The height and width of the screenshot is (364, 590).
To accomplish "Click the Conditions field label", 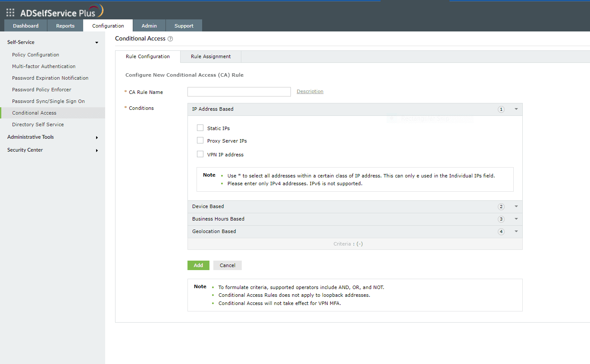I will 141,108.
